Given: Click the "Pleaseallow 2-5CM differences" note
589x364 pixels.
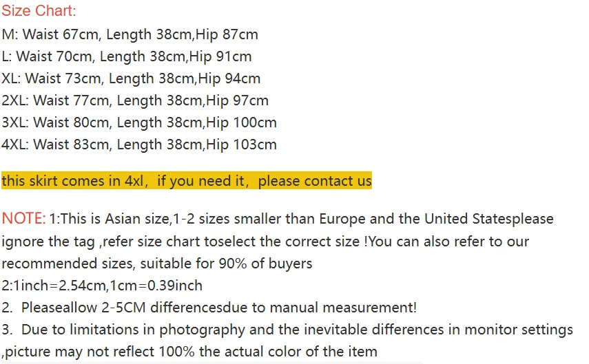Looking at the screenshot, I should [x=209, y=308].
